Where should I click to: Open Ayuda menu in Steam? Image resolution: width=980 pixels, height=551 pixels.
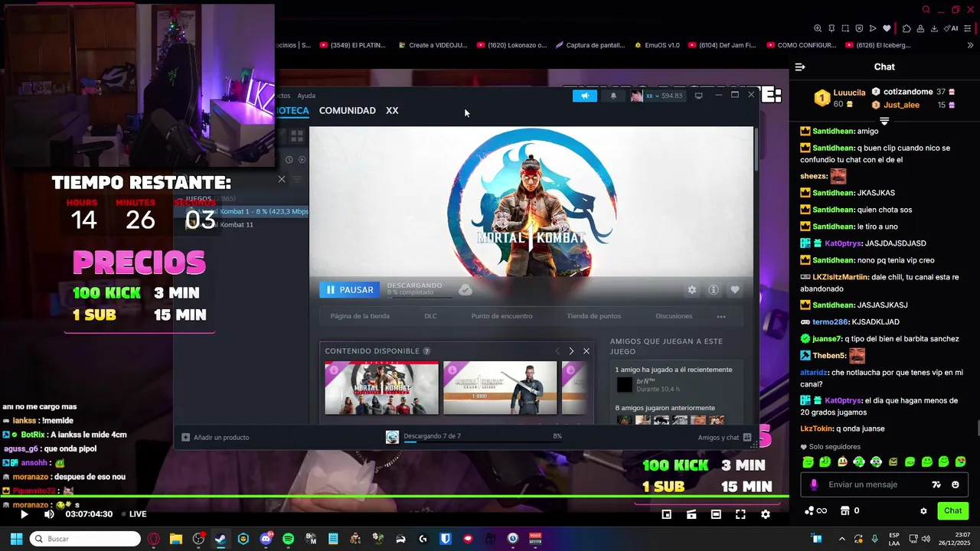click(x=306, y=96)
